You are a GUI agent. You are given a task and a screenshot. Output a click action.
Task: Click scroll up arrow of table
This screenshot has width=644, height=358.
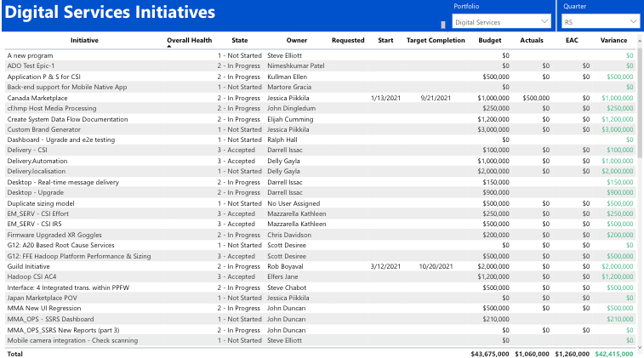(x=640, y=41)
